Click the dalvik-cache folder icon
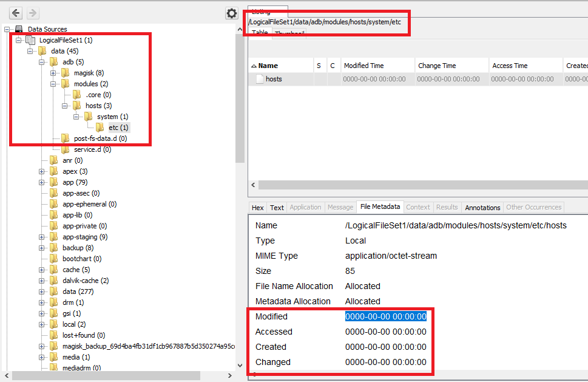This screenshot has height=382, width=588. coord(54,281)
